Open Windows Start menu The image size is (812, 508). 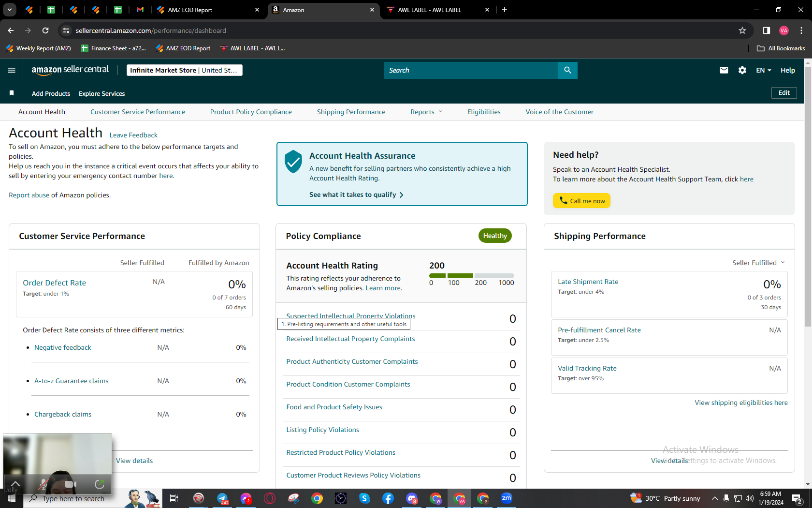[x=12, y=498]
